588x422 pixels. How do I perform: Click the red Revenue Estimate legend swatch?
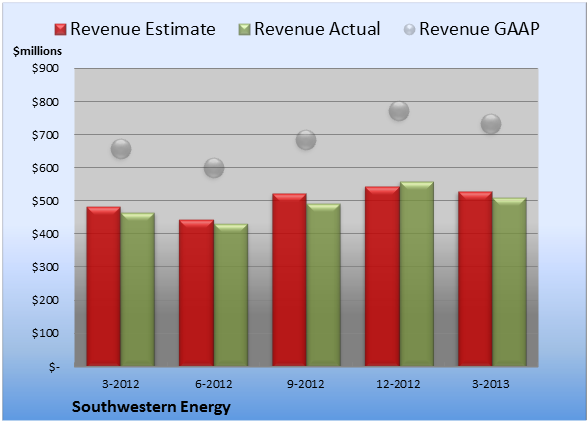click(x=60, y=30)
